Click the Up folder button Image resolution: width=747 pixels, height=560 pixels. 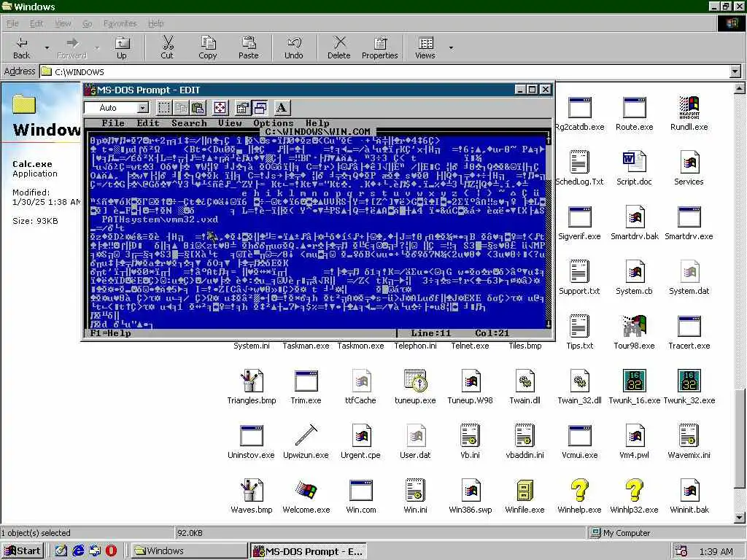click(x=122, y=48)
